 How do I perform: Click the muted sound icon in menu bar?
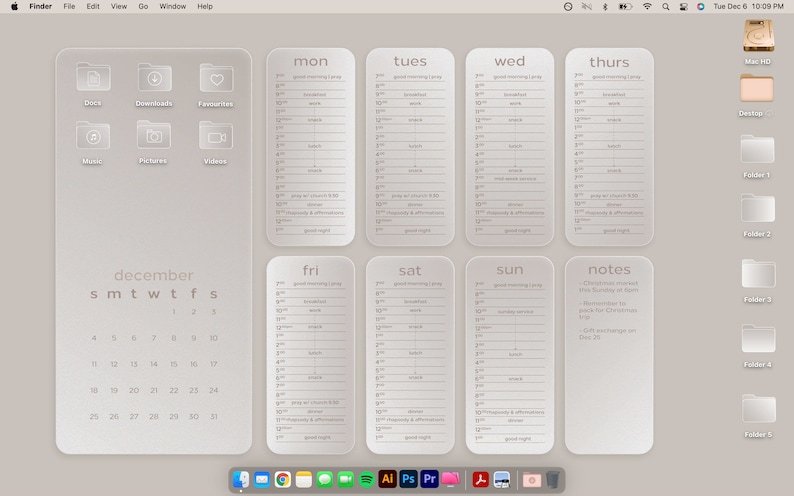click(586, 7)
